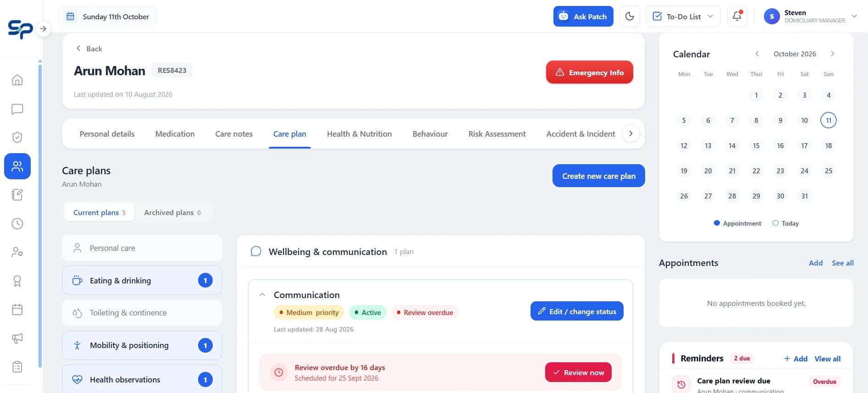Image resolution: width=868 pixels, height=393 pixels.
Task: Switch to the Behaviour tab
Action: (x=430, y=134)
